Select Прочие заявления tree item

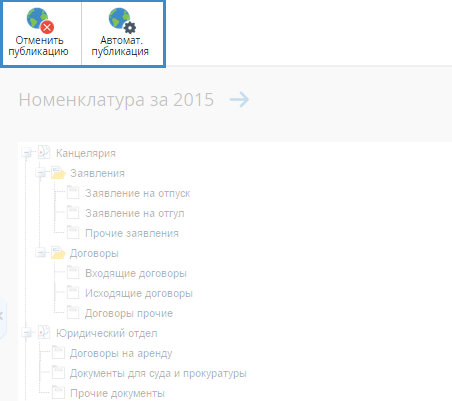pyautogui.click(x=132, y=233)
